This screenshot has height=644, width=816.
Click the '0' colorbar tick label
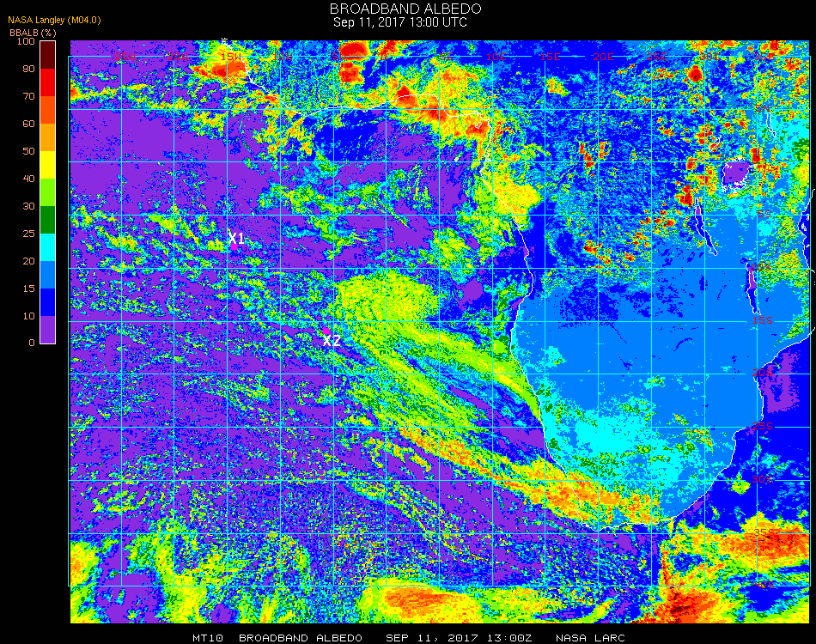coord(32,343)
